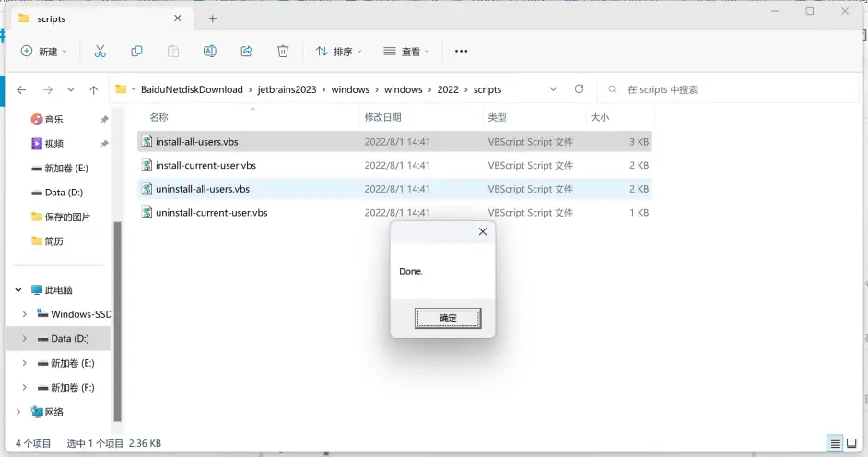This screenshot has height=457, width=868.
Task: Open 音乐 in the sidebar
Action: [x=53, y=120]
